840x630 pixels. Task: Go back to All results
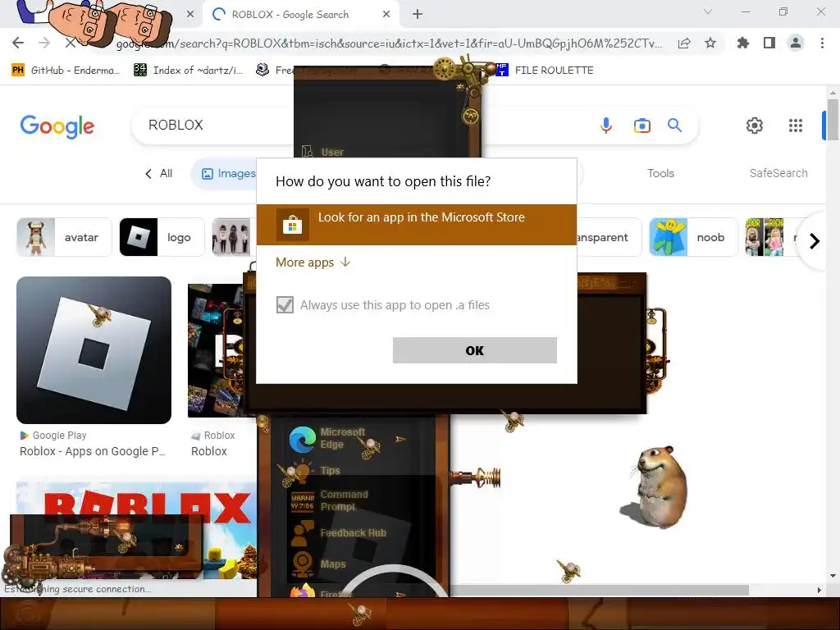(158, 174)
